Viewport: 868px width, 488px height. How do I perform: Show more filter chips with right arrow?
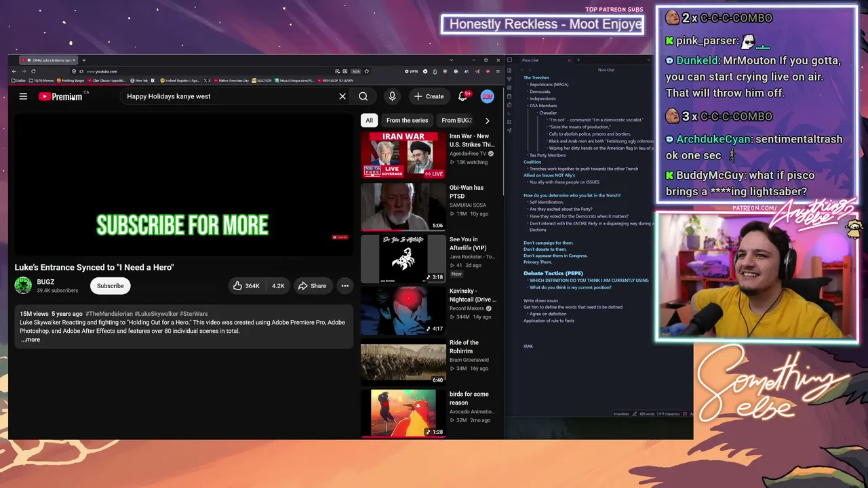click(x=487, y=121)
